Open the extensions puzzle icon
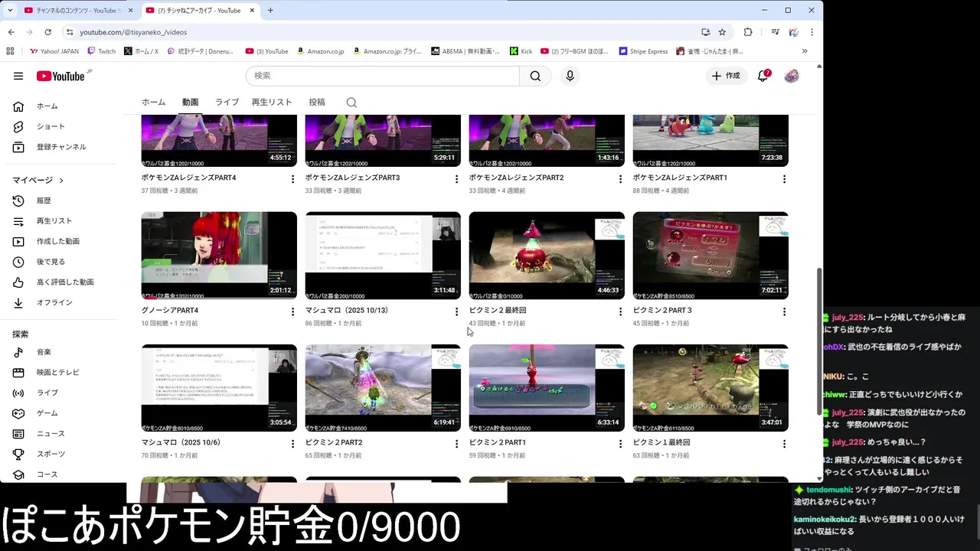The height and width of the screenshot is (551, 980). pyautogui.click(x=748, y=32)
